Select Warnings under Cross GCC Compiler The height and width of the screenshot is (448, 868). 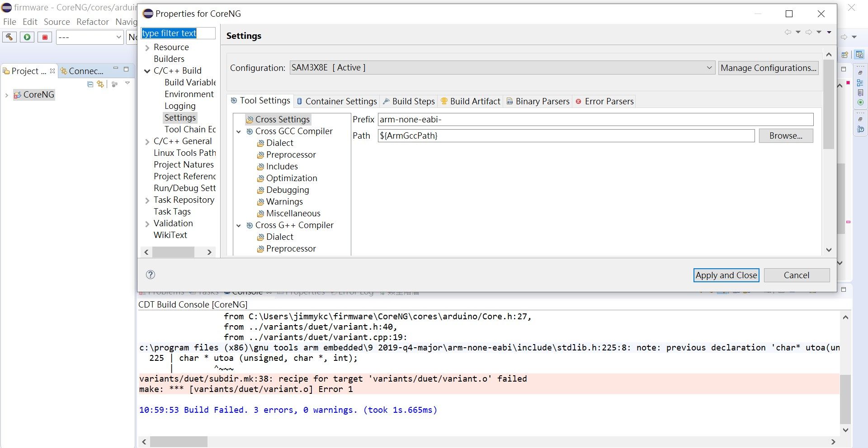click(280, 201)
